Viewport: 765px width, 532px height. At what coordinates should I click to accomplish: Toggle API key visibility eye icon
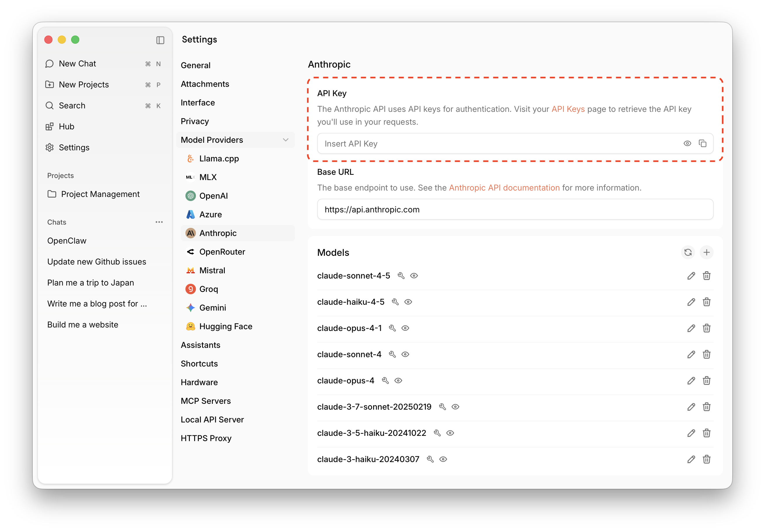pos(687,143)
